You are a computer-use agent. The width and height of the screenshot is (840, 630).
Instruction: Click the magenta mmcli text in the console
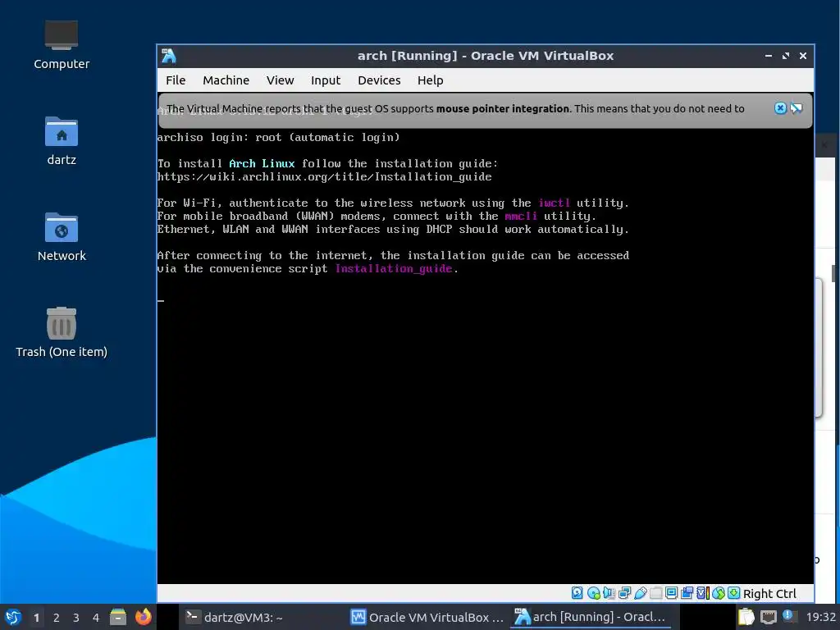click(521, 217)
